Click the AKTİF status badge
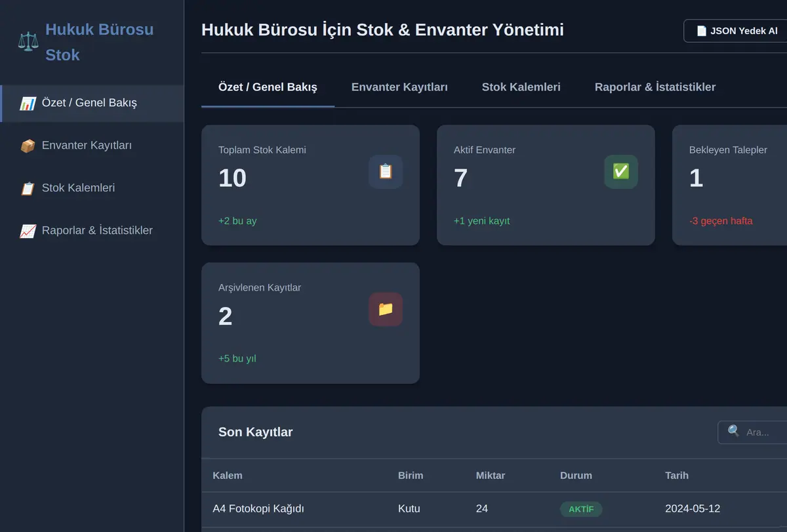The image size is (787, 532). tap(581, 509)
